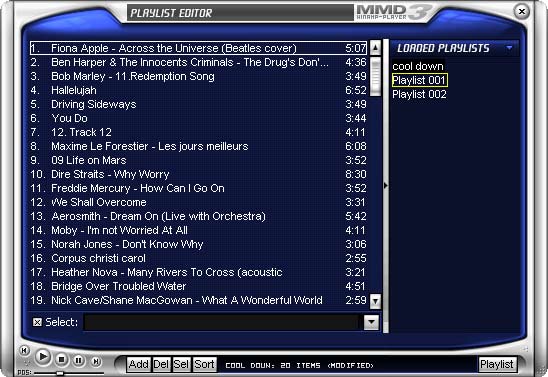Select track 'Fiona Apple - Across the Universe'
Screen dimensions: 548x377
click(198, 48)
